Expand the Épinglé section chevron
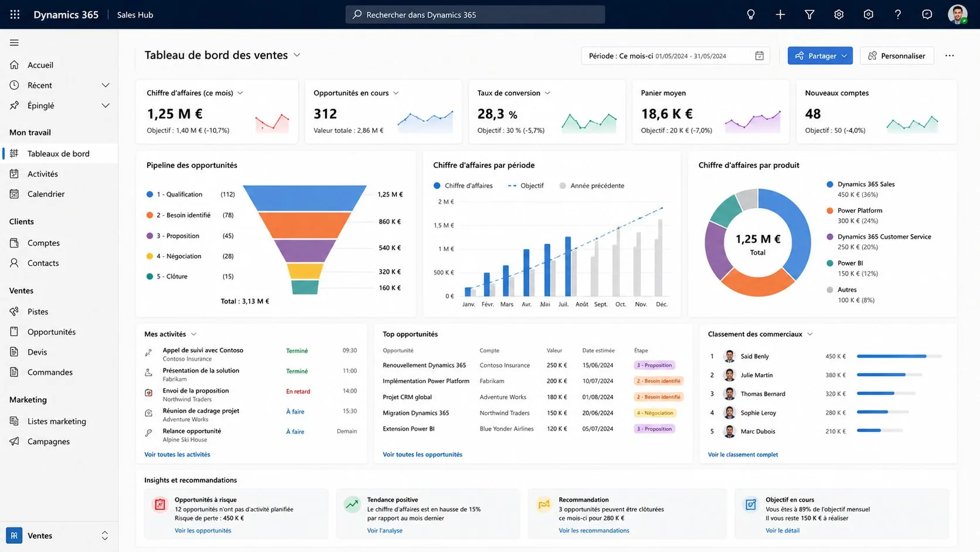The image size is (980, 552). [106, 106]
